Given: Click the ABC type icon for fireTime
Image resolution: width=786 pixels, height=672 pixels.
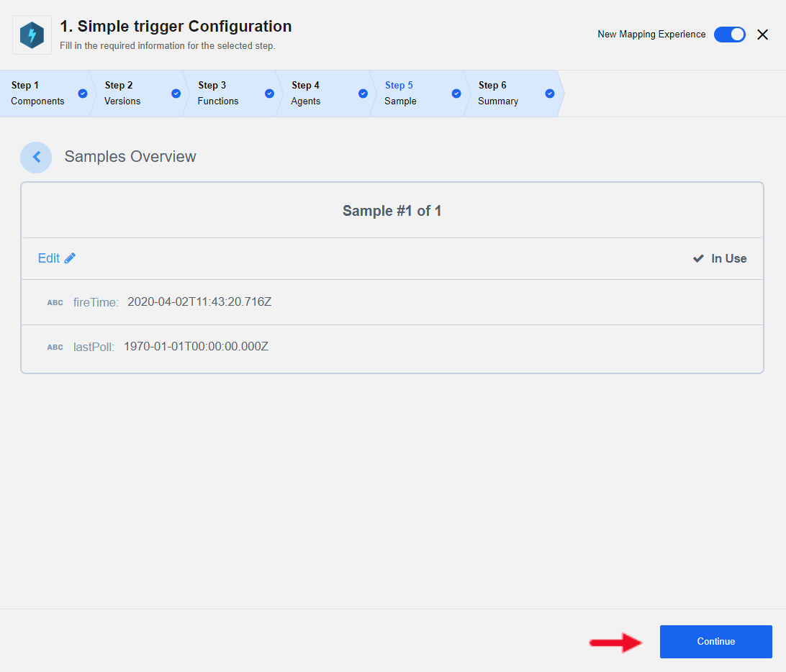Looking at the screenshot, I should pyautogui.click(x=55, y=303).
